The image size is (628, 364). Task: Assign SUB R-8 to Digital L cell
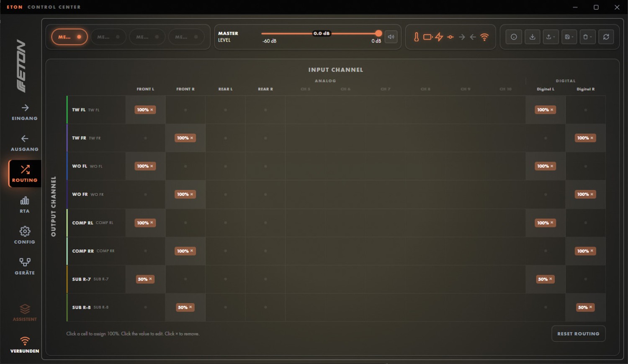coord(546,307)
